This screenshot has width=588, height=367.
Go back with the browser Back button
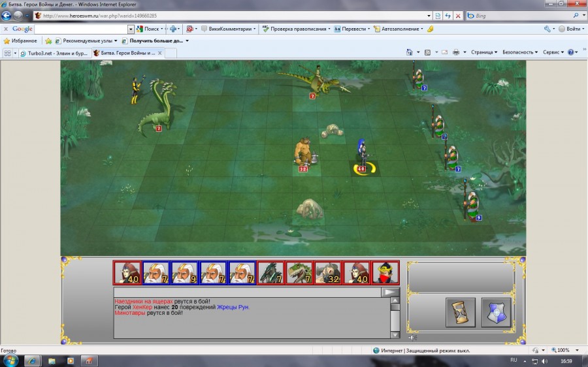pos(7,16)
